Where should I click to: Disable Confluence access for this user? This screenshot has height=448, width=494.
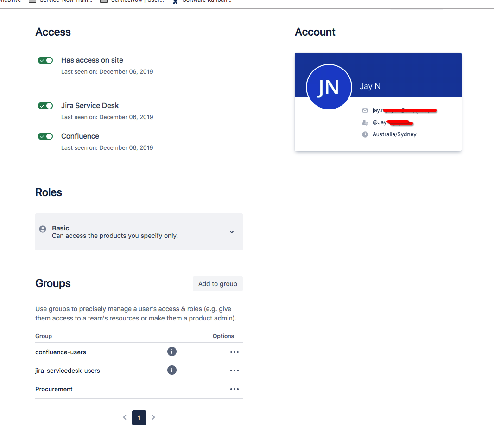click(x=45, y=136)
